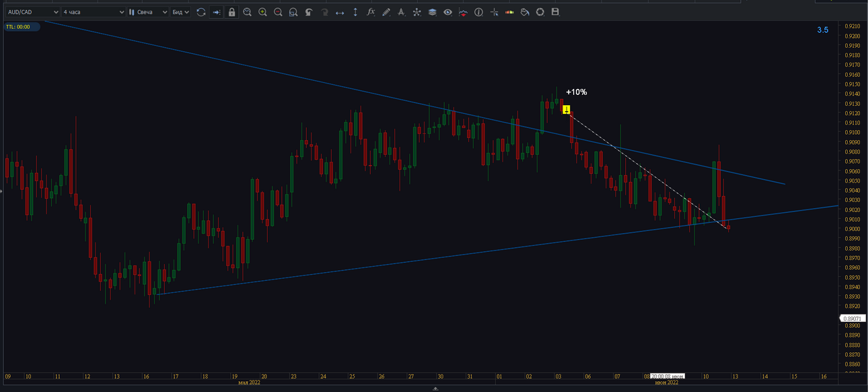868x392 pixels.
Task: Click the vertical scale arrows icon
Action: 355,12
